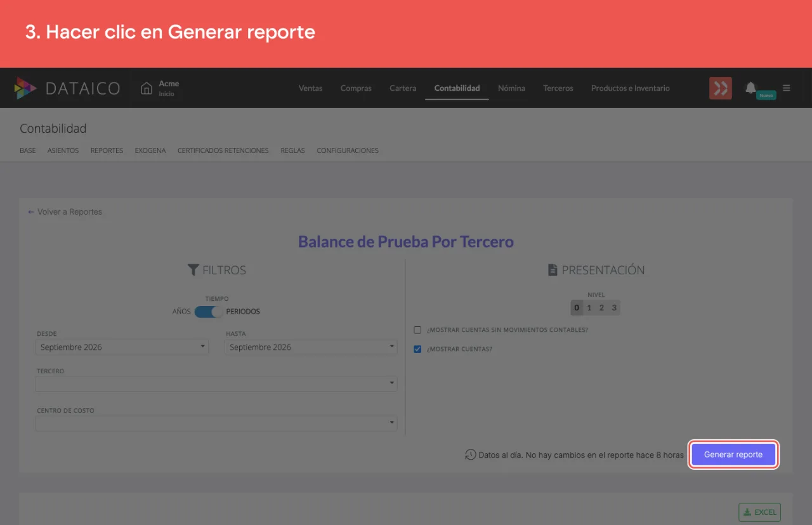Viewport: 812px width, 525px height.
Task: Switch to the REGLAS tab
Action: coord(292,150)
